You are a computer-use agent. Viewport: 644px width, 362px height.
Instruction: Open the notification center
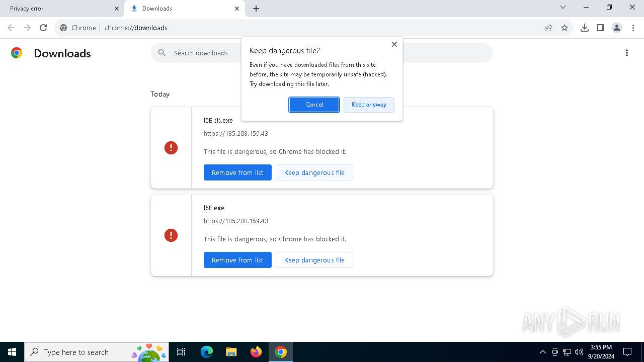coord(627,352)
